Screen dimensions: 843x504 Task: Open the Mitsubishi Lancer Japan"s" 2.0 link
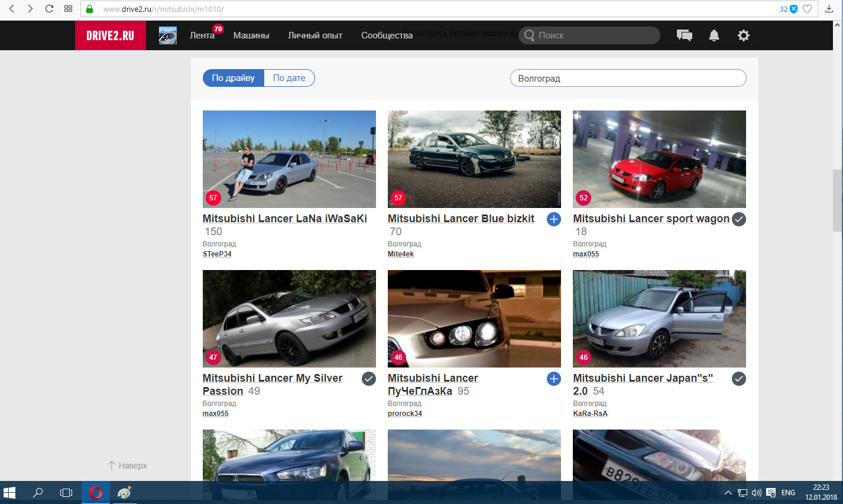(643, 385)
